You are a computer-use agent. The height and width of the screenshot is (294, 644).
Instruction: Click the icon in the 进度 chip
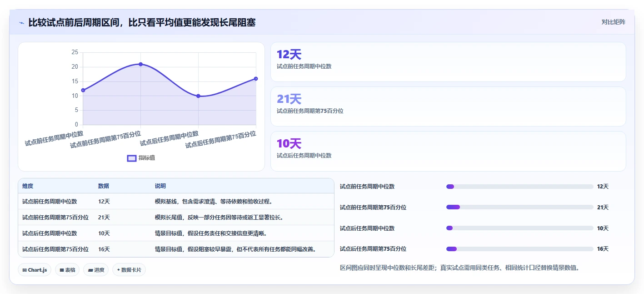[x=90, y=270]
